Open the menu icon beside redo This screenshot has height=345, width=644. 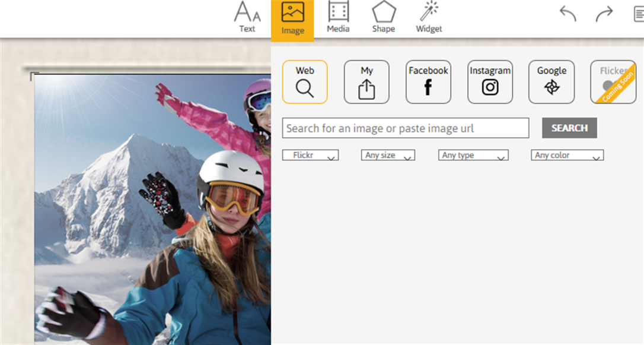pos(639,14)
